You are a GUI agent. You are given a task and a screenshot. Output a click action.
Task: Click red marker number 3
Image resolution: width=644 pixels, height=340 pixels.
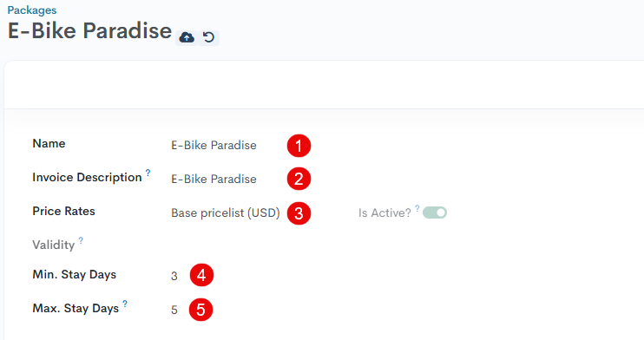[299, 213]
